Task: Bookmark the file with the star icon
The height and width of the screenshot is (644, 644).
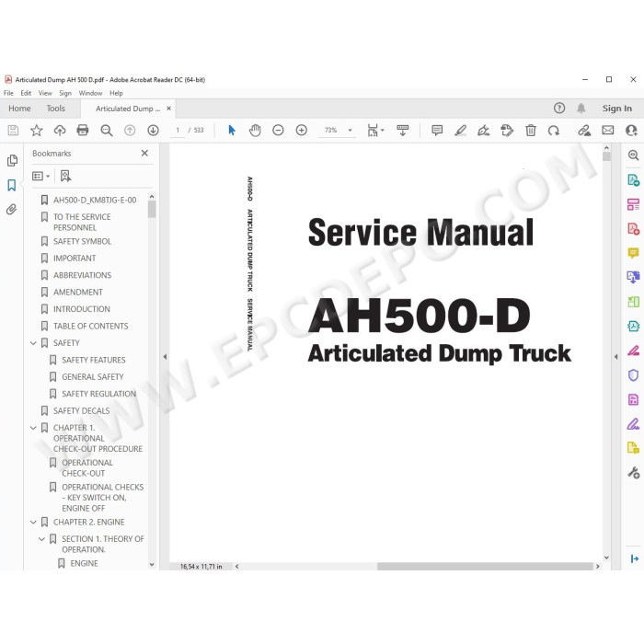Action: (37, 131)
